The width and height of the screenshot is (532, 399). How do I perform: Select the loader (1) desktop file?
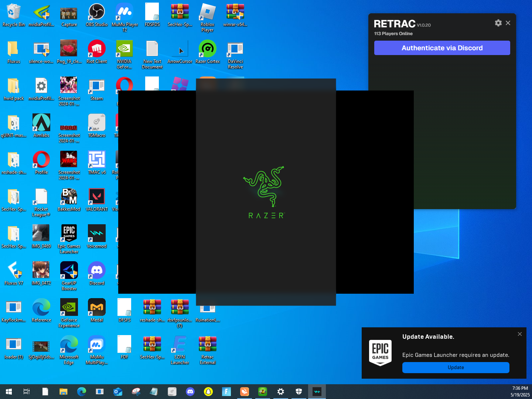[14, 348]
